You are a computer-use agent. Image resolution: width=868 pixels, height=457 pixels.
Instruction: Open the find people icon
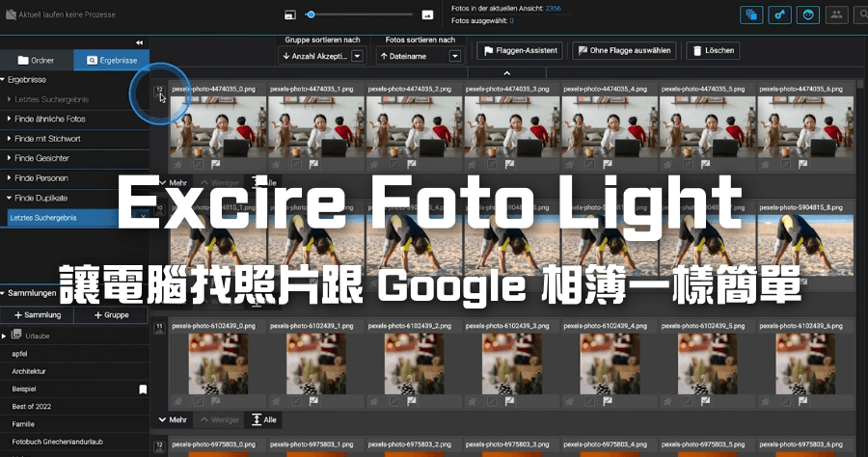click(x=836, y=14)
